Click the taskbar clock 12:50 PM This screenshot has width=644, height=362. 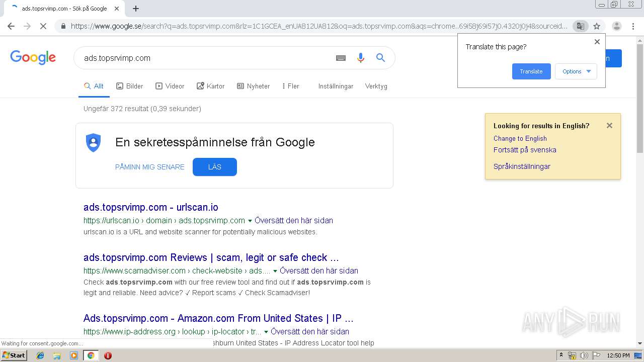click(618, 355)
